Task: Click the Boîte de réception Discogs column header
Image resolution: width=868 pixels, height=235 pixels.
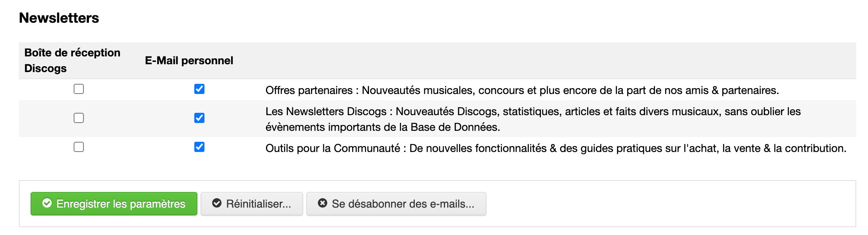Action: (72, 60)
